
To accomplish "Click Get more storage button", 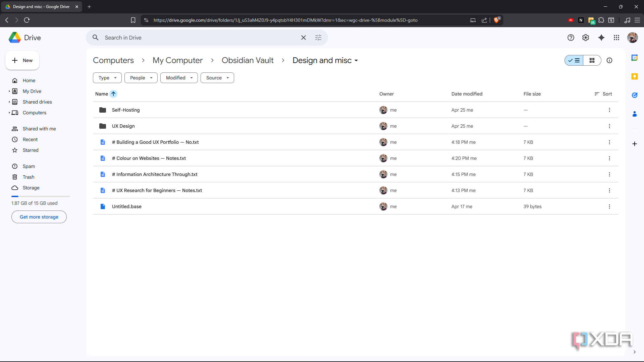I will pos(39,217).
